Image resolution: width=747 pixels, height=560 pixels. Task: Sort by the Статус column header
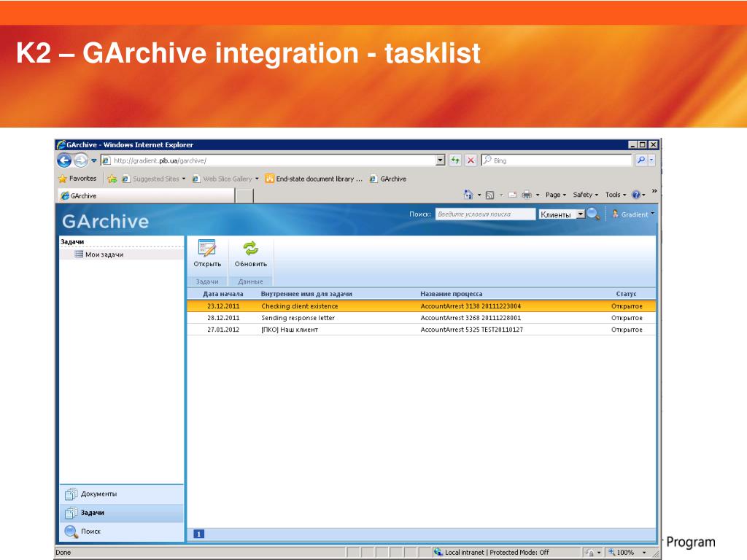(626, 294)
